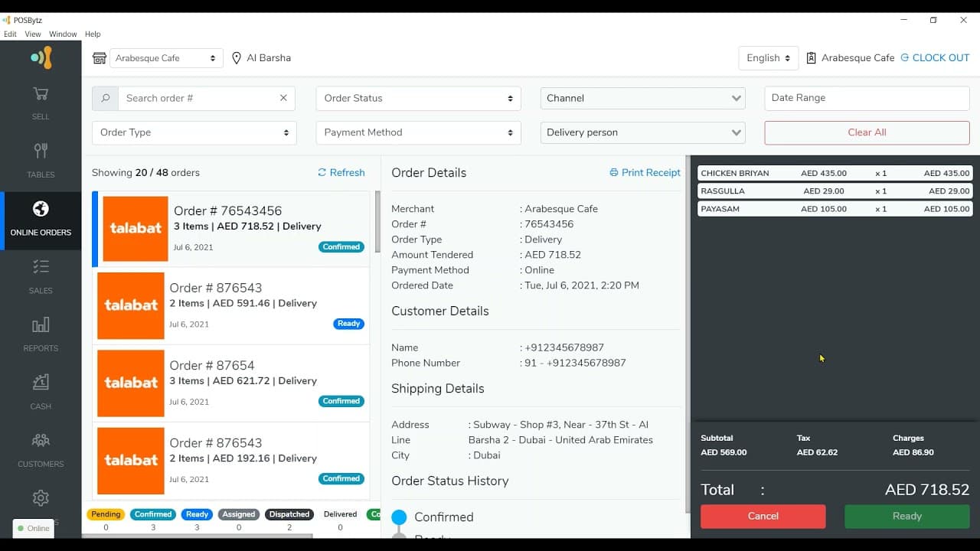Screen dimensions: 980x551
Task: Click the Charges value AED 86.90
Action: 913,452
